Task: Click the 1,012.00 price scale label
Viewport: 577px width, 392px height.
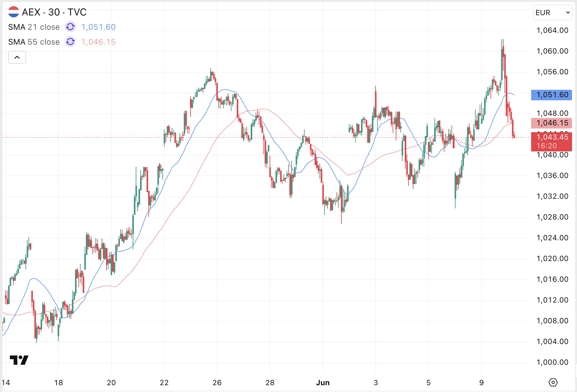Action: click(x=553, y=300)
